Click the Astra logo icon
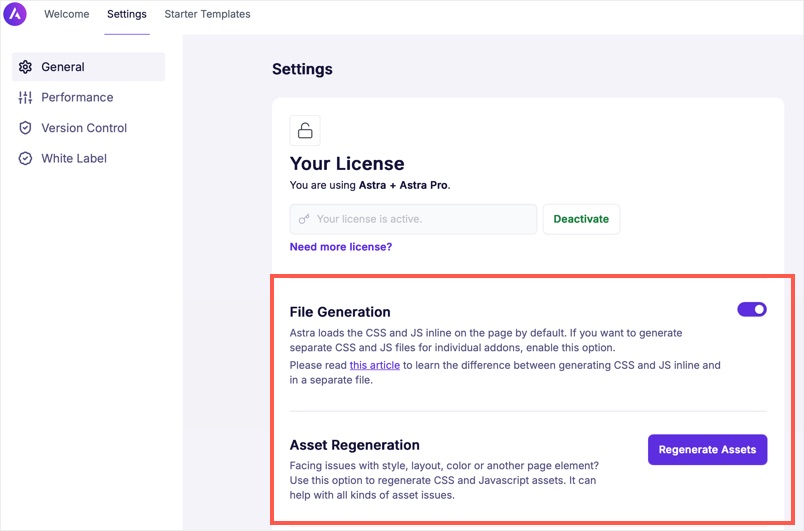804x531 pixels. (14, 14)
